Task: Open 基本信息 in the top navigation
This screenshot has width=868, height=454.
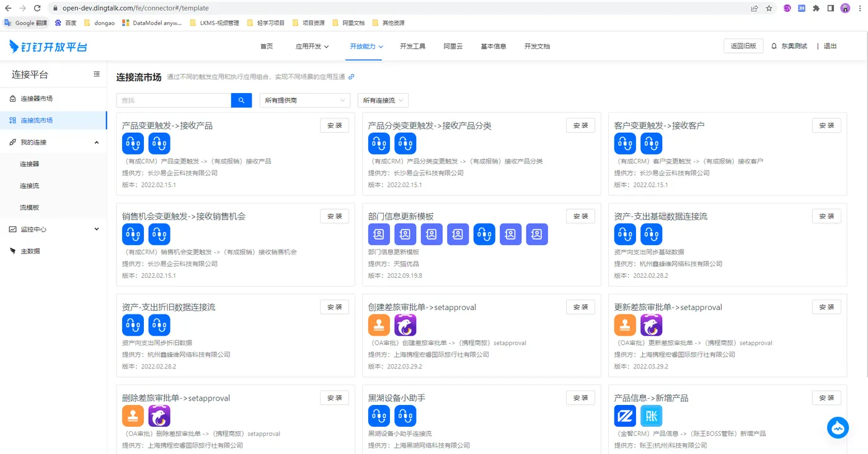Action: [494, 47]
